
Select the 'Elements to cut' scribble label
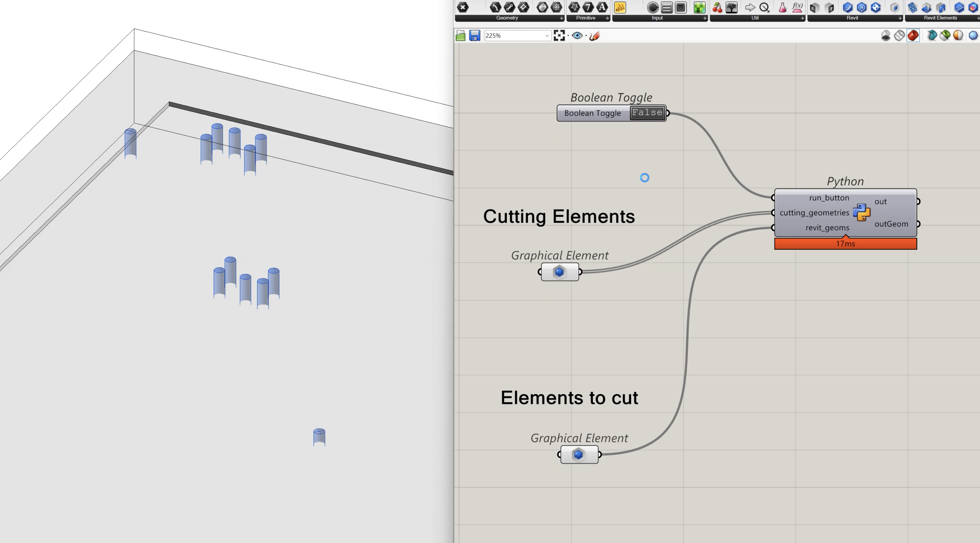coord(569,397)
